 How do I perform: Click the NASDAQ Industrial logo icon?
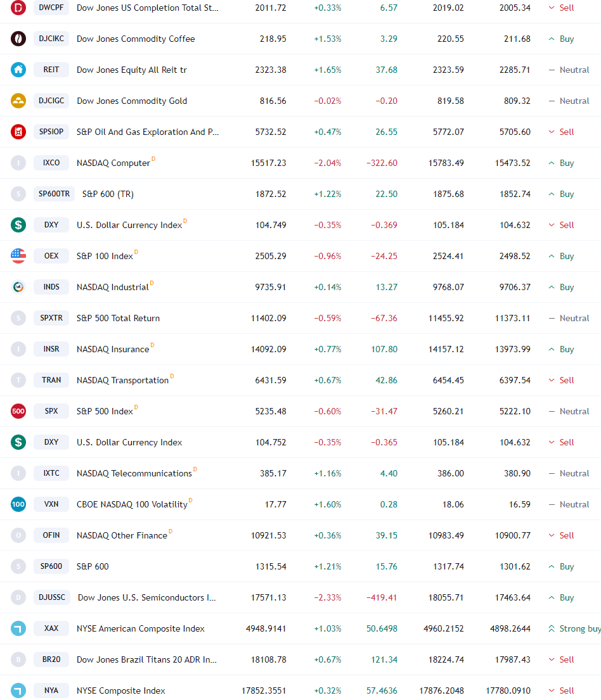(18, 287)
